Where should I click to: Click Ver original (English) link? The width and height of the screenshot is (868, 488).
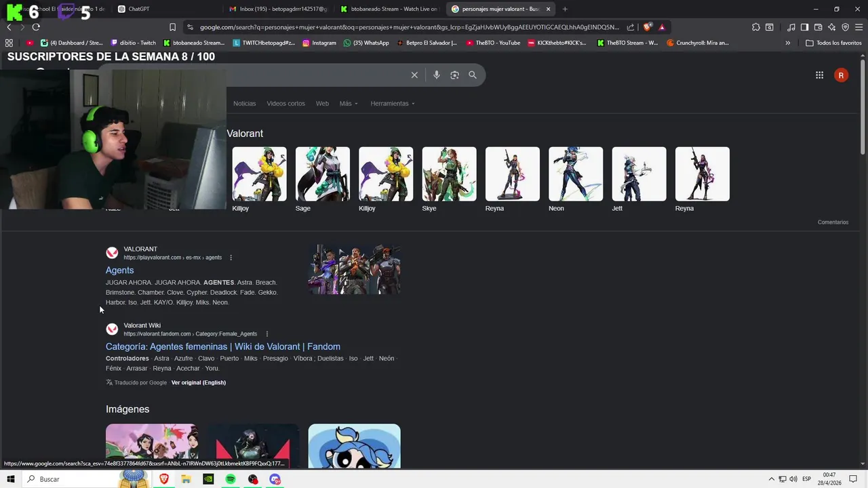(198, 382)
